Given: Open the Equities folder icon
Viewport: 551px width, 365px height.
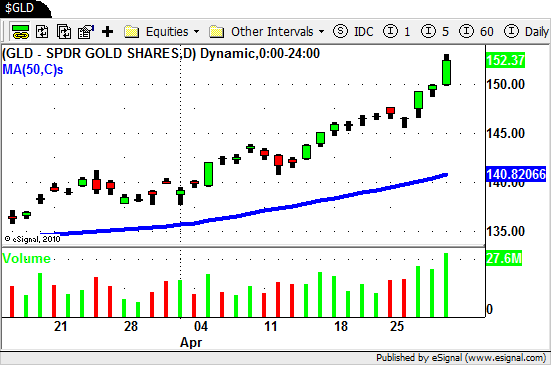Looking at the screenshot, I should coord(131,32).
